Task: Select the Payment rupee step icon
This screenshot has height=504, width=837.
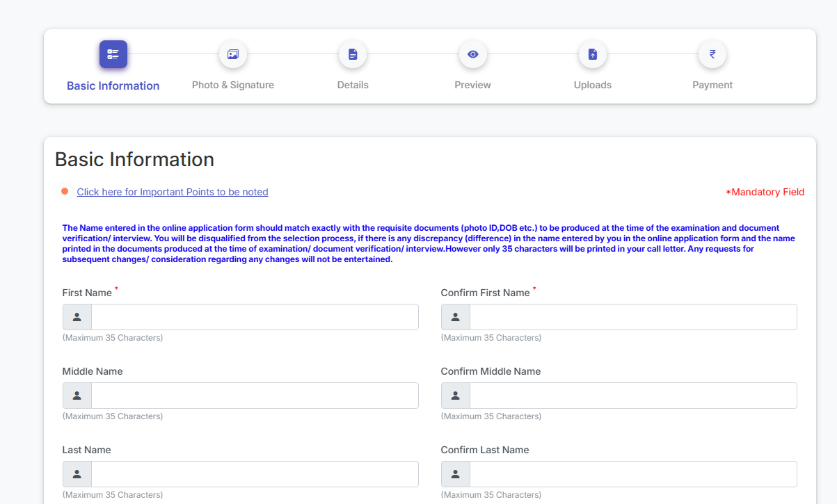Action: [x=712, y=54]
